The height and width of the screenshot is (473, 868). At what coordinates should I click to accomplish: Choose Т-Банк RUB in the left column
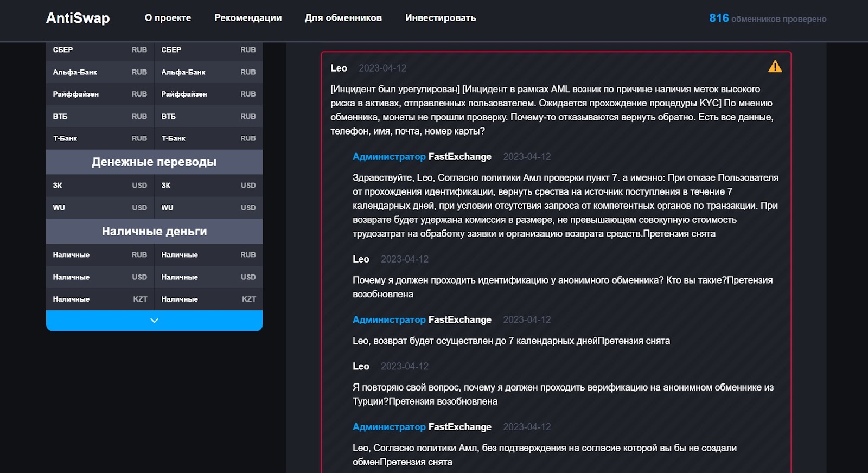coord(100,138)
